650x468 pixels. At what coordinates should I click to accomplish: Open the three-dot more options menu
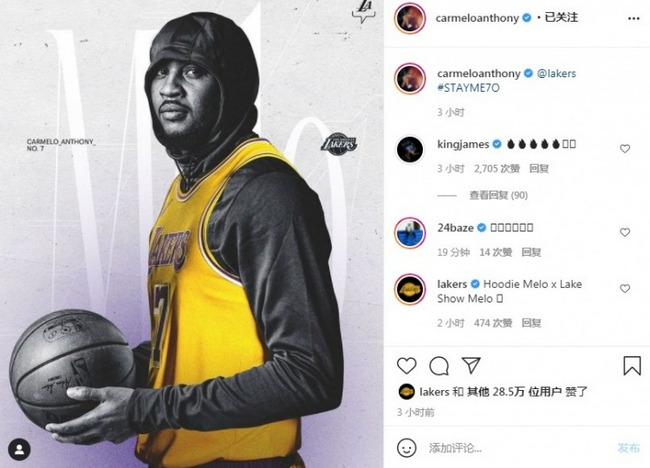tap(633, 19)
